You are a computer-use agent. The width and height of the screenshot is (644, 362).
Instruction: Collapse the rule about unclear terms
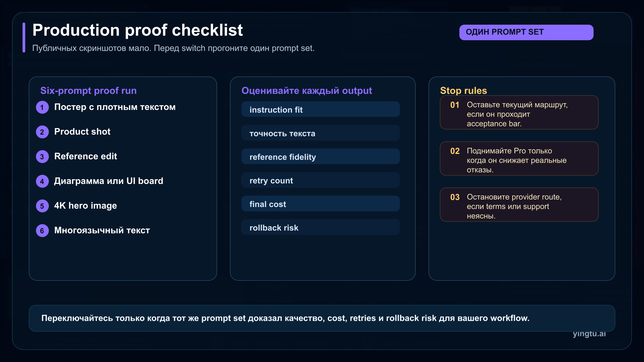click(x=519, y=205)
